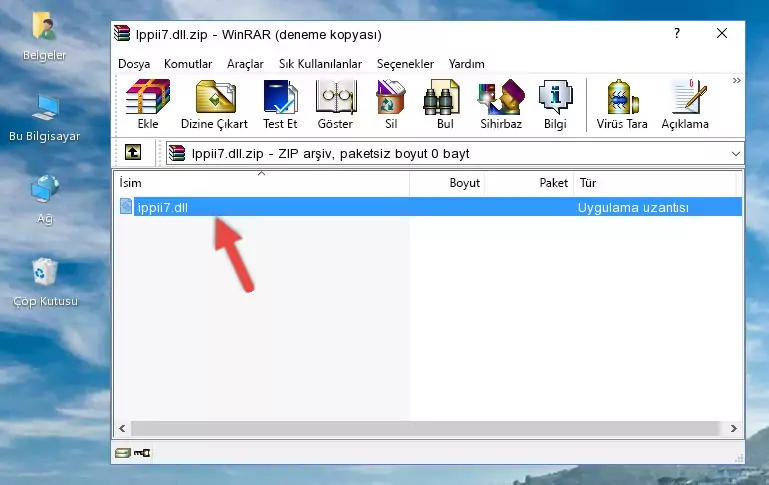Image resolution: width=769 pixels, height=485 pixels.
Task: Open the Sık Kullanılanlar menu
Action: pyautogui.click(x=320, y=64)
